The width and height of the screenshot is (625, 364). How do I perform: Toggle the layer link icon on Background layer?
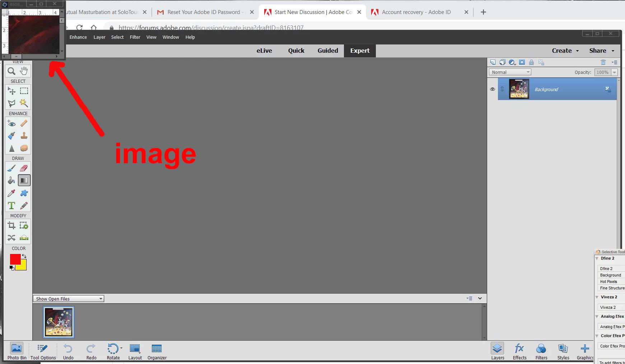(502, 89)
